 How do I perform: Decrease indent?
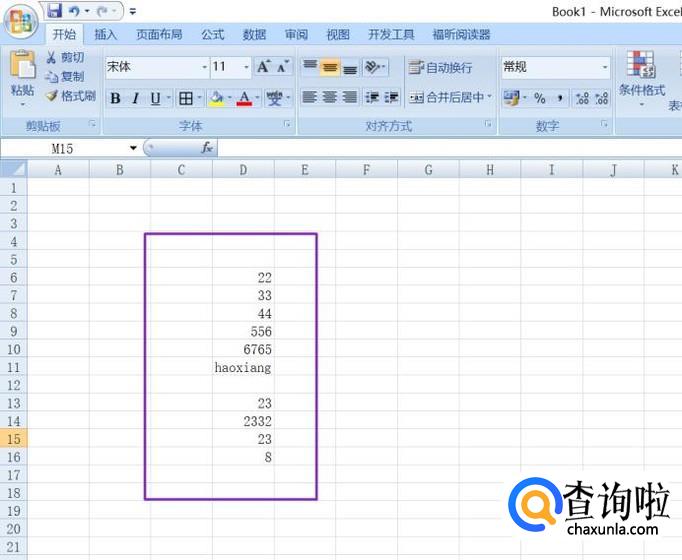tap(372, 97)
